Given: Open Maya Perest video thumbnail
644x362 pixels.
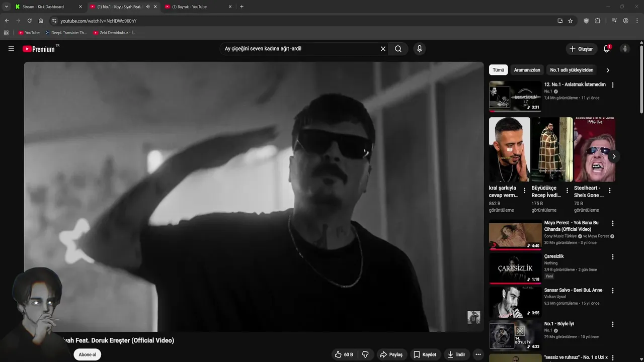Looking at the screenshot, I should tap(515, 234).
